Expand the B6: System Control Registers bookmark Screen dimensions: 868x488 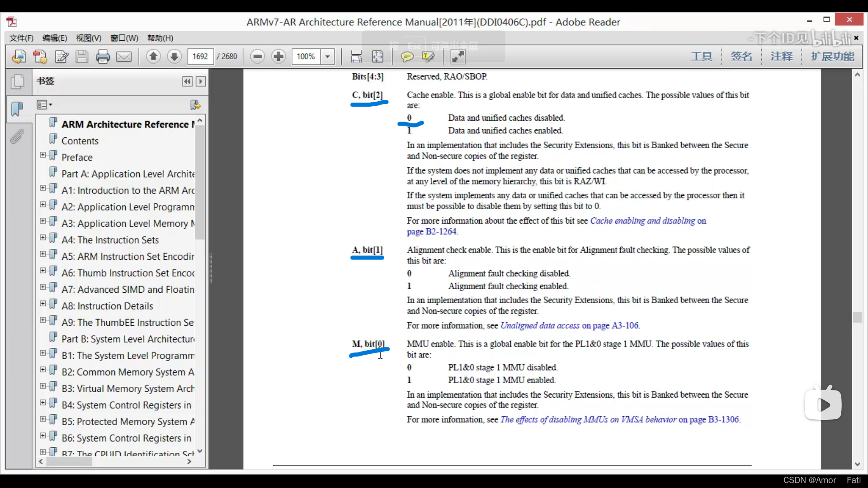click(x=43, y=436)
